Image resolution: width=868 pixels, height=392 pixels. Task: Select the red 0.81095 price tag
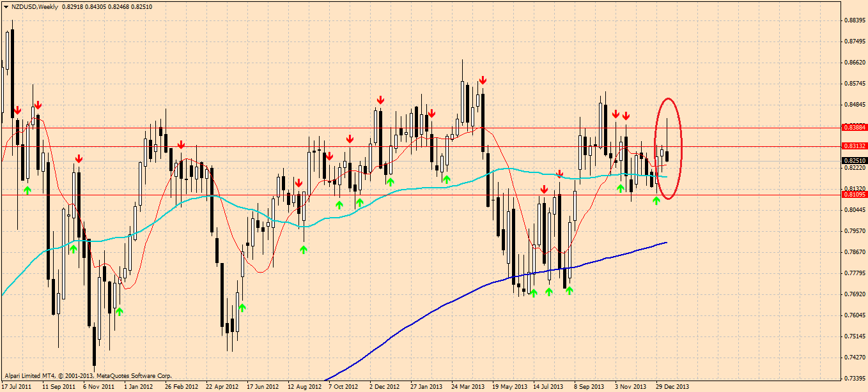click(x=853, y=194)
